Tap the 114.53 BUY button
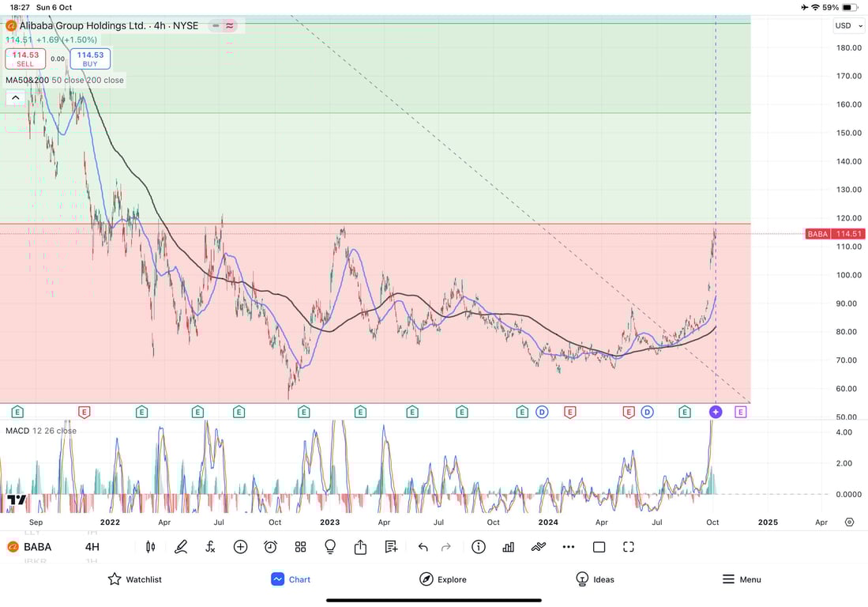The image size is (868, 607). coord(90,58)
